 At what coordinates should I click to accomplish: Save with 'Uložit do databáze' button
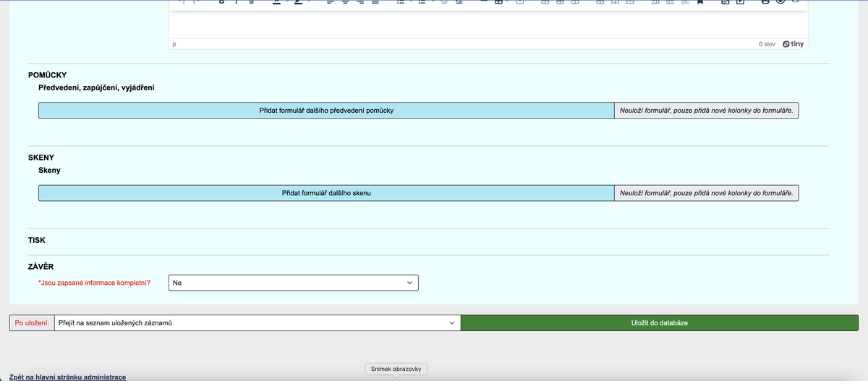pos(659,323)
